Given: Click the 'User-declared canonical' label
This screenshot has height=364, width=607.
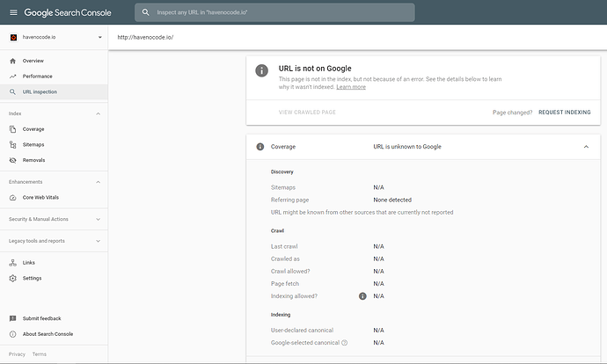Looking at the screenshot, I should [302, 331].
